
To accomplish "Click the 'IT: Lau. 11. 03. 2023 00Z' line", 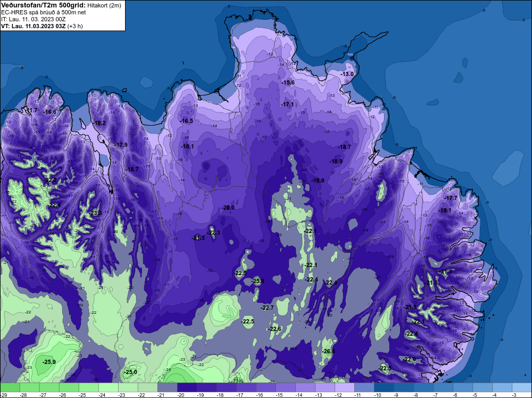I will [33, 19].
